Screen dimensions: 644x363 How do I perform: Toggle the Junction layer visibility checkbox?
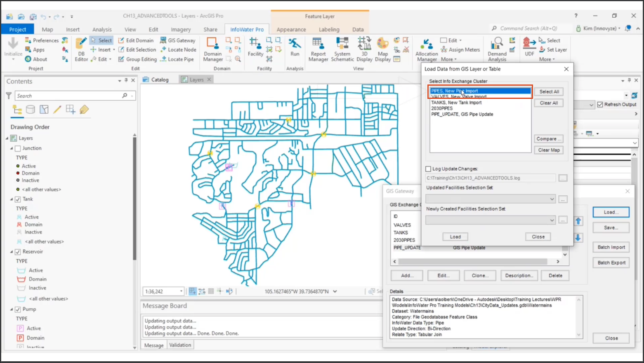click(18, 148)
